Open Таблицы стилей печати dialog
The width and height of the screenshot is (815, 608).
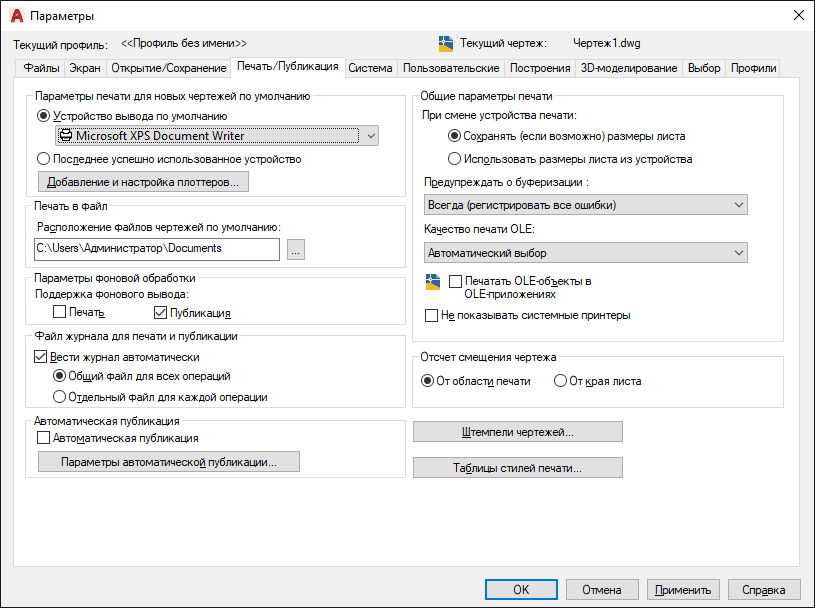pyautogui.click(x=517, y=468)
